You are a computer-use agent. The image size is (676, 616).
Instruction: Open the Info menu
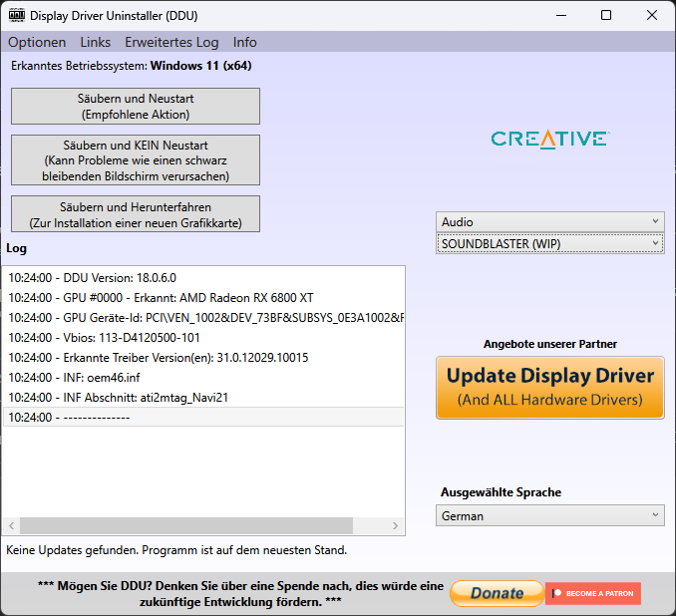point(245,42)
